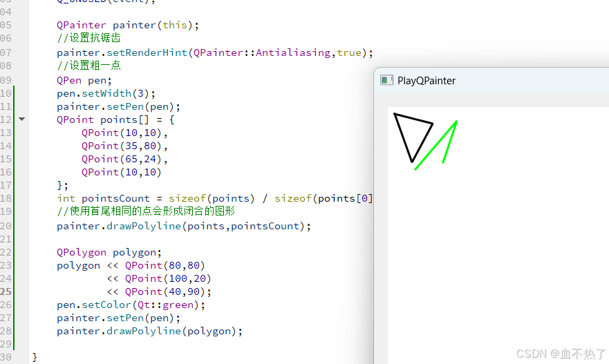Click the green polyline in PlayQPainter window
The image size is (609, 364).
pos(436,145)
